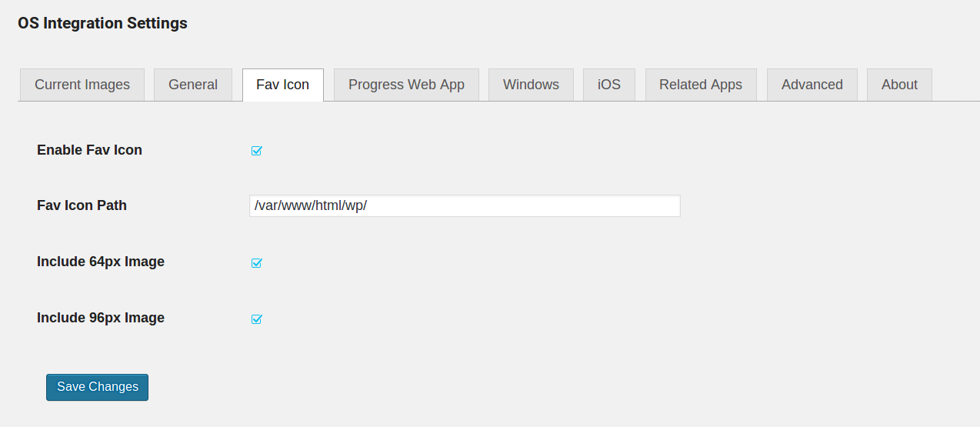The height and width of the screenshot is (427, 980).
Task: Show the iOS settings tab
Action: pyautogui.click(x=609, y=85)
